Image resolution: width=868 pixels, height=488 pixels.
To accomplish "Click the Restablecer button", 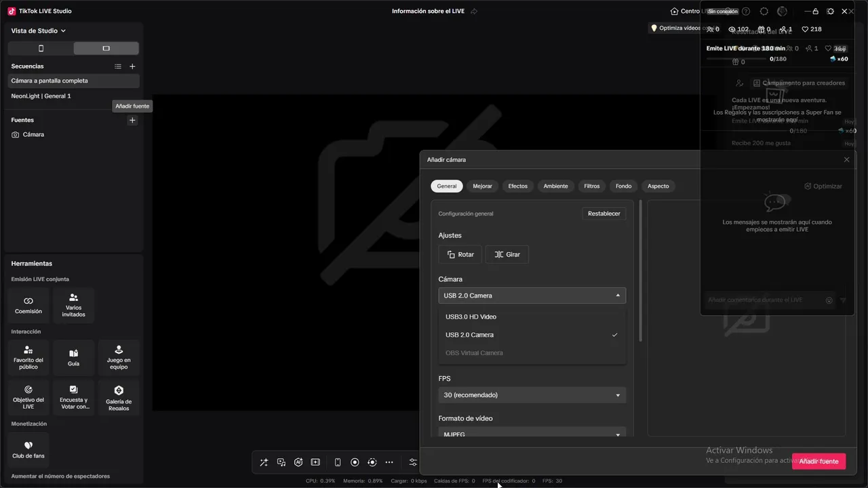I will pos(604,213).
